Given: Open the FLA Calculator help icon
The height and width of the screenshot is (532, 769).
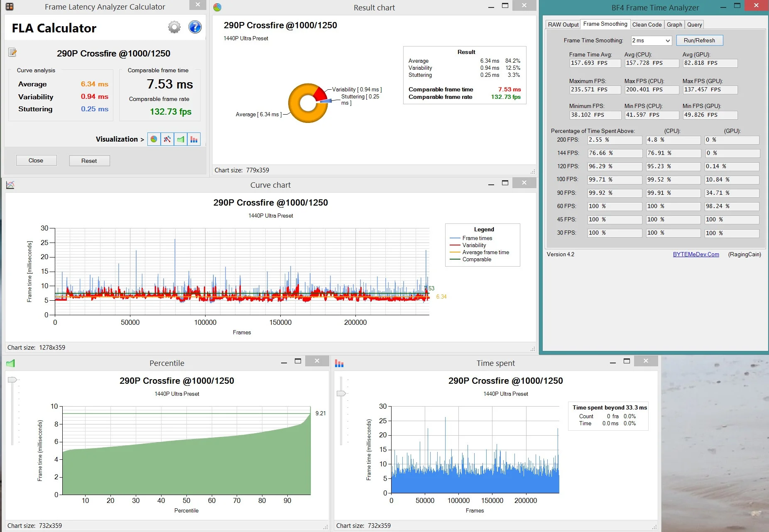Looking at the screenshot, I should [195, 27].
